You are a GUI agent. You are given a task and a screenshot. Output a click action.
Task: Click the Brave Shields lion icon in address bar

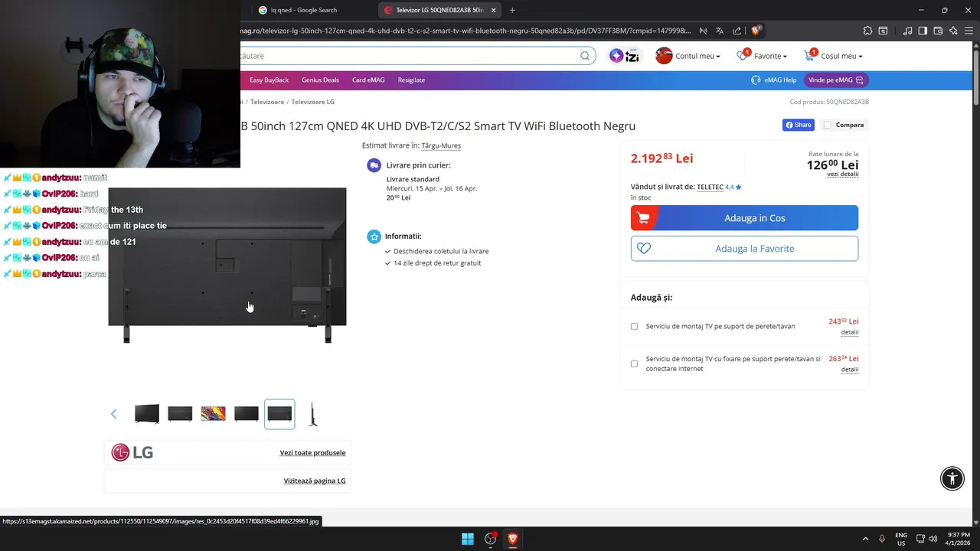[x=756, y=31]
